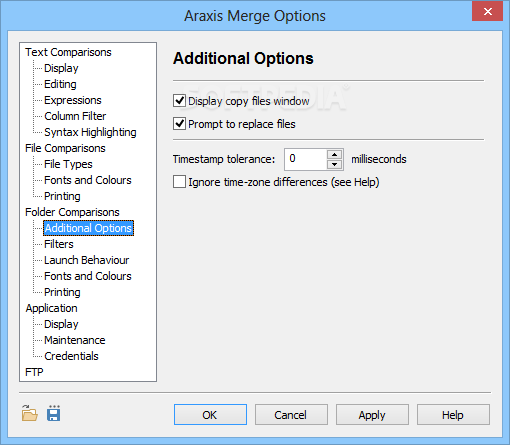The width and height of the screenshot is (510, 445).
Task: Click the Apply button
Action: point(372,415)
